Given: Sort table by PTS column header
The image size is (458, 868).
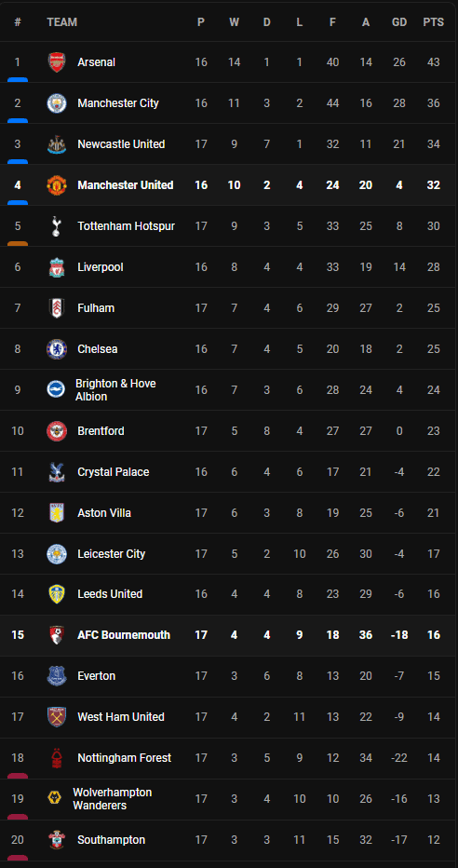Looking at the screenshot, I should [x=434, y=22].
